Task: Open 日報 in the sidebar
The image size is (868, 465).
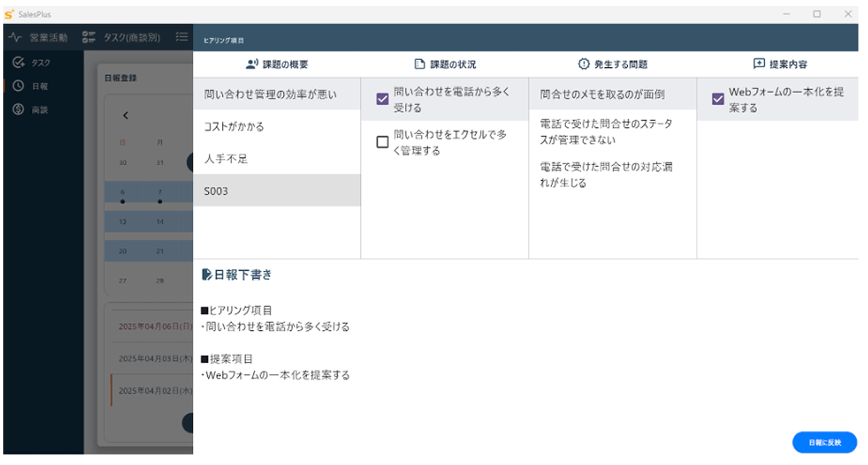Action: click(40, 86)
